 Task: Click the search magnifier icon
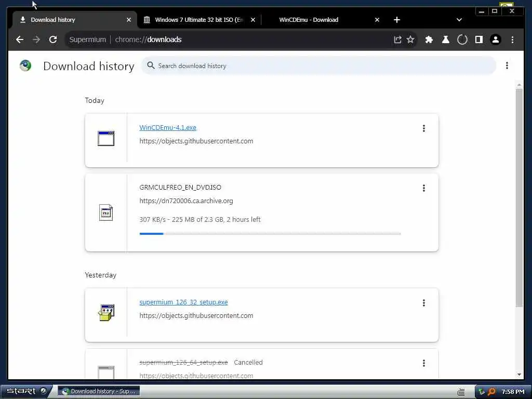click(x=151, y=65)
